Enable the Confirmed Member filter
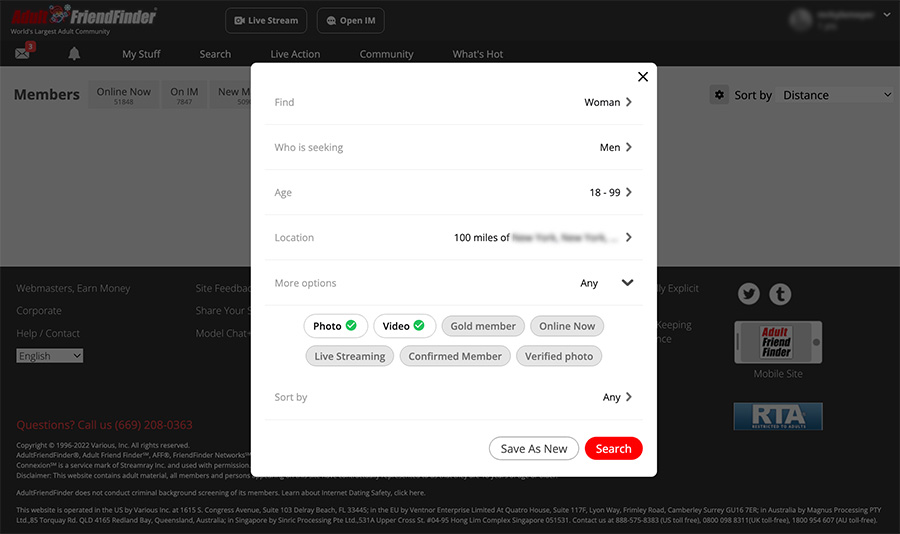 [x=455, y=356]
